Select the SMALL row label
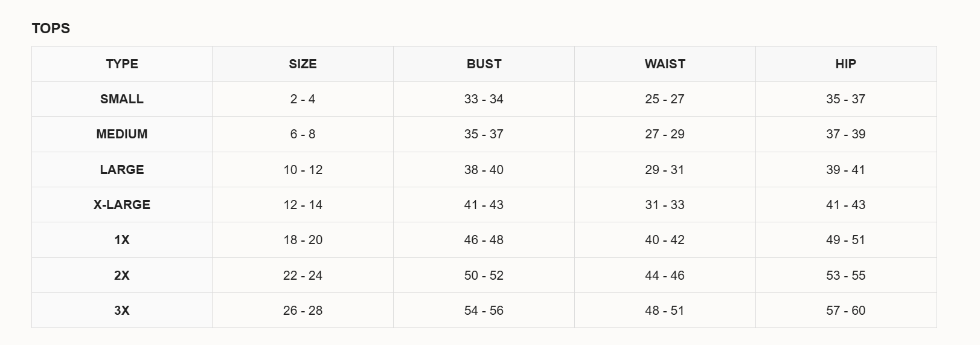Viewport: 980px width, 345px height. click(122, 99)
